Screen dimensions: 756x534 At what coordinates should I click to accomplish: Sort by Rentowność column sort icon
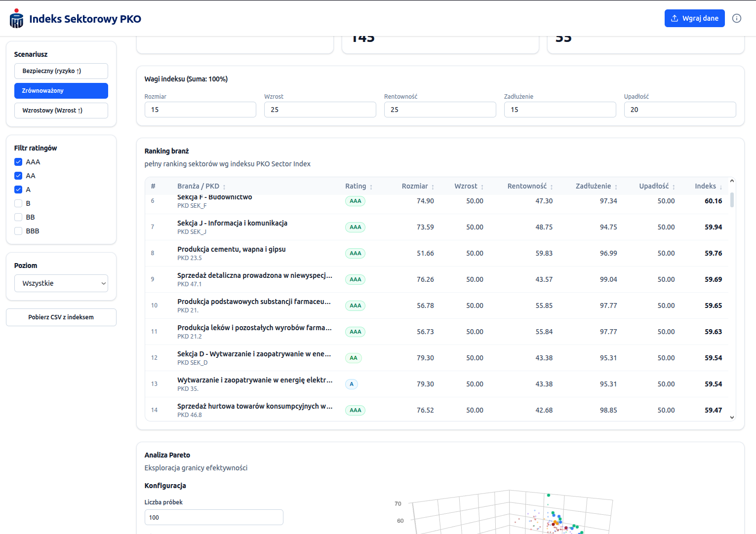point(552,187)
